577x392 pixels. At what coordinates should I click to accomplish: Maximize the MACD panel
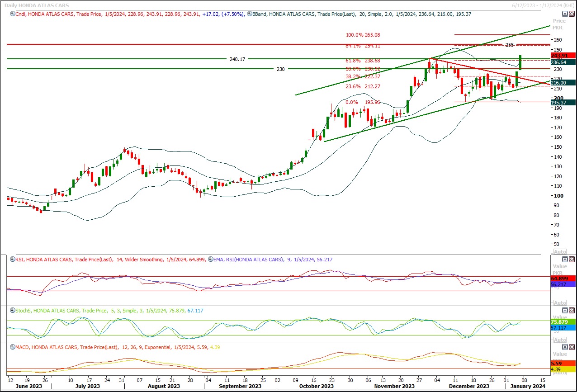point(564,347)
